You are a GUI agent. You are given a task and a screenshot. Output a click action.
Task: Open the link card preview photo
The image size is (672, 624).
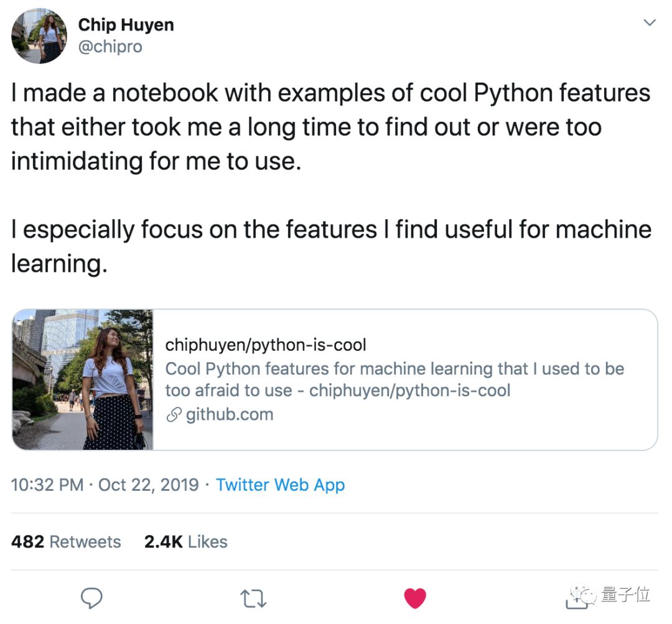(83, 380)
